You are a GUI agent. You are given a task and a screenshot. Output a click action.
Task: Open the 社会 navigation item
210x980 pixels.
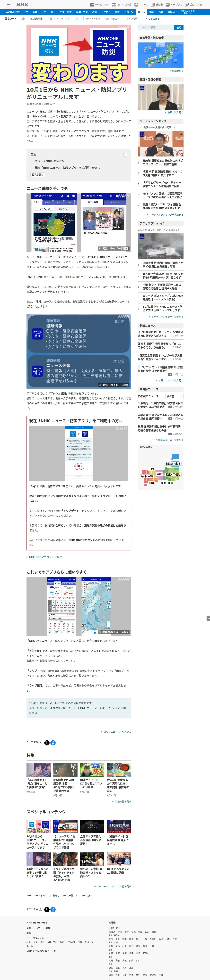click(53, 12)
